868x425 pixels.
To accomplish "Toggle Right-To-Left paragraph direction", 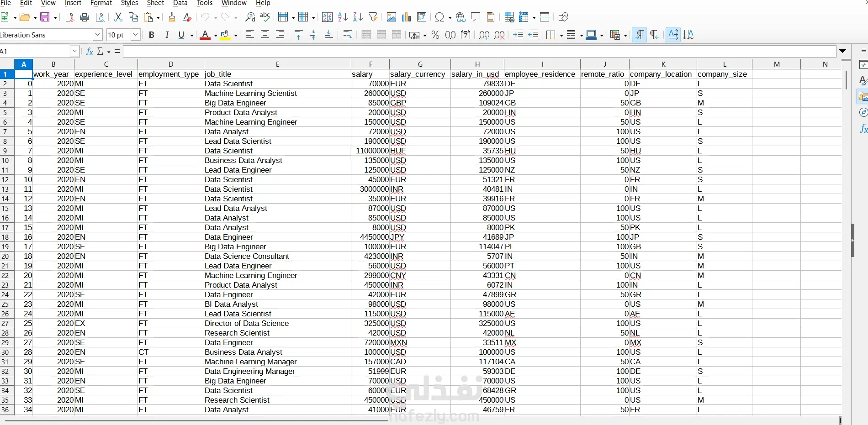I will point(655,35).
